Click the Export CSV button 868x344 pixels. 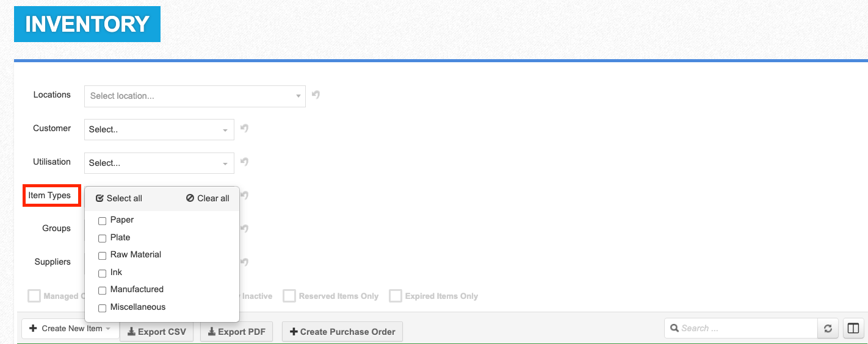point(157,332)
